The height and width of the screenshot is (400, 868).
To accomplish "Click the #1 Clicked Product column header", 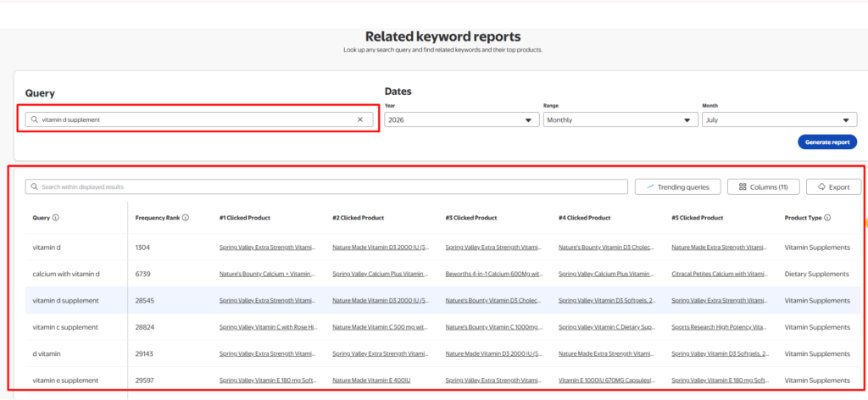I will tap(245, 218).
